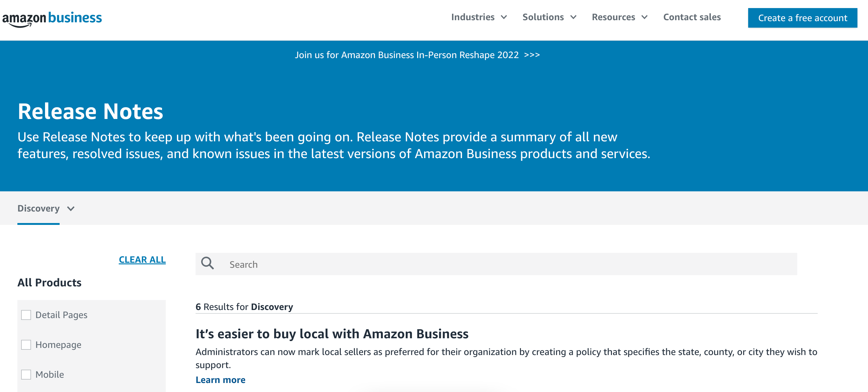Expand the Resources navigation menu

[619, 17]
